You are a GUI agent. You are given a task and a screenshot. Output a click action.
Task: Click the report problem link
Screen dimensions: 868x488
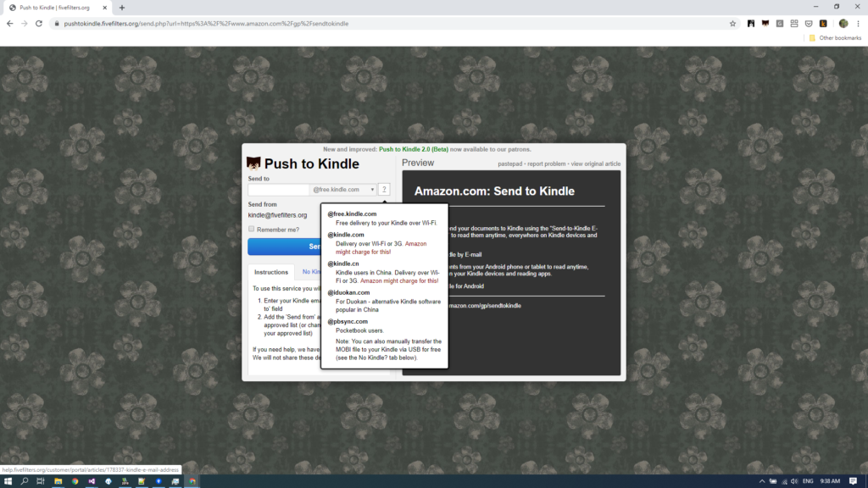[x=547, y=164]
